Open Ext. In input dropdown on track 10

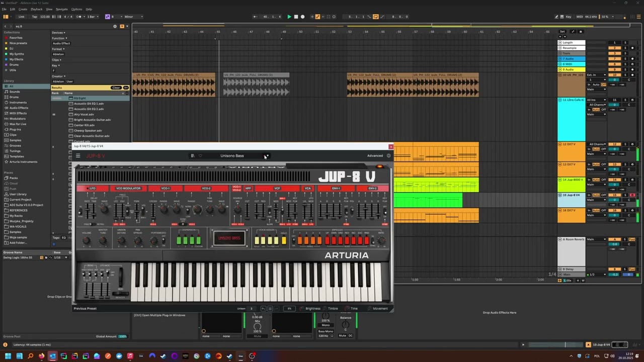597,75
